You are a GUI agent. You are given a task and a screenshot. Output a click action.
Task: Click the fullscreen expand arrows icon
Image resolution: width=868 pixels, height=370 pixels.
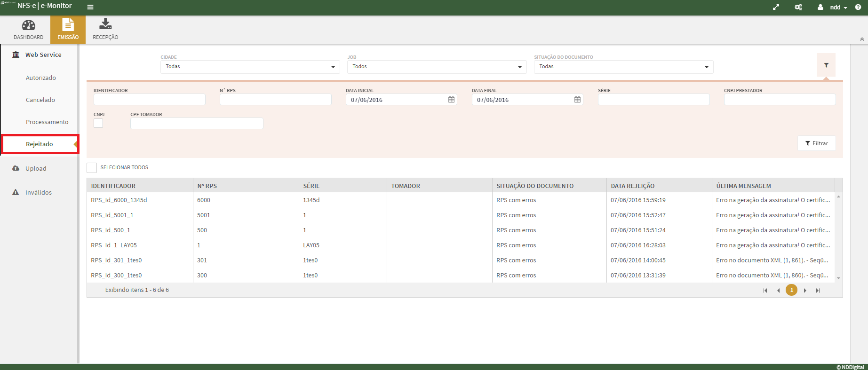[x=776, y=7]
